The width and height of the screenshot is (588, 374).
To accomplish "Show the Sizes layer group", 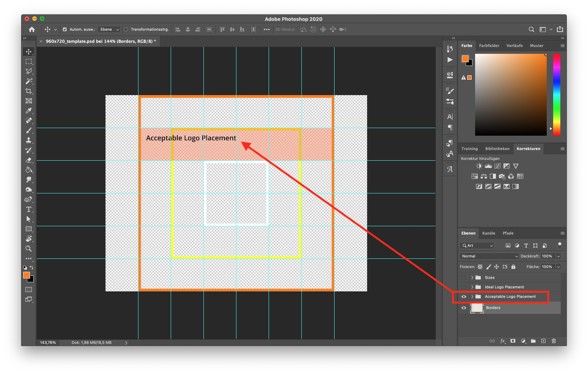I will pyautogui.click(x=464, y=278).
